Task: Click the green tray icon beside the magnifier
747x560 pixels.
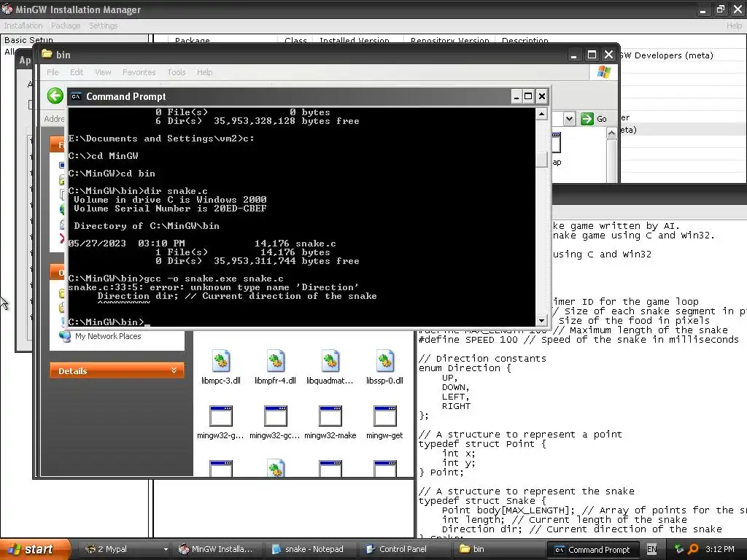Action: click(x=679, y=549)
